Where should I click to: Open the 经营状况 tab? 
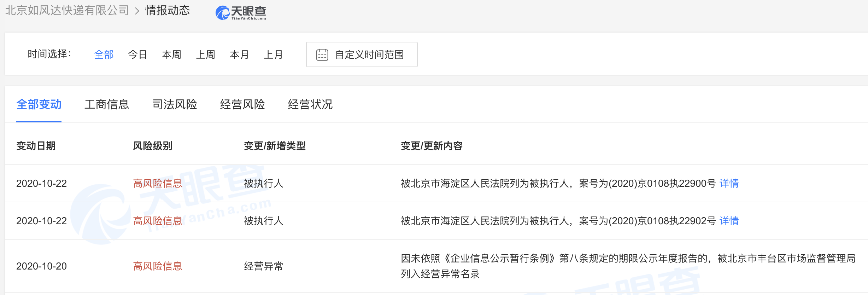click(x=310, y=105)
